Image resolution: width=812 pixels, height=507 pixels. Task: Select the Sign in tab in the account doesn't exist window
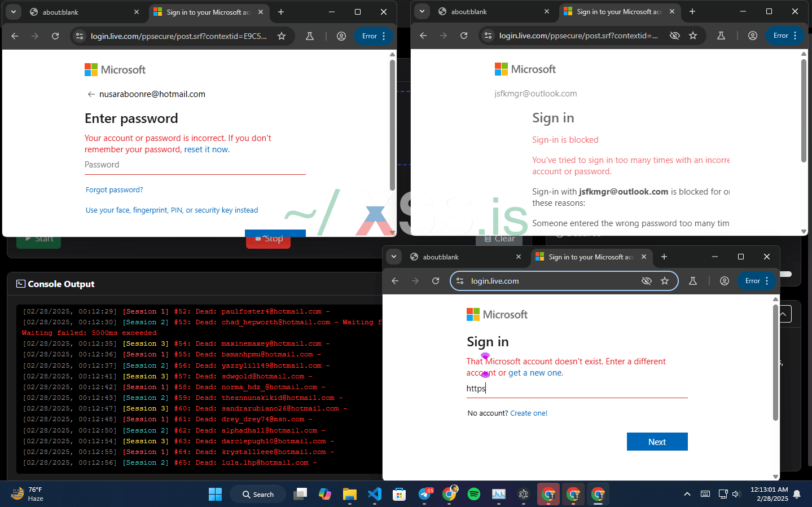(x=591, y=257)
